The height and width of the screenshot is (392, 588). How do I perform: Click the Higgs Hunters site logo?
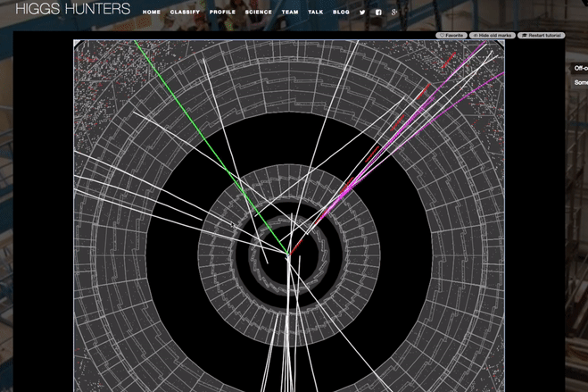pos(73,8)
